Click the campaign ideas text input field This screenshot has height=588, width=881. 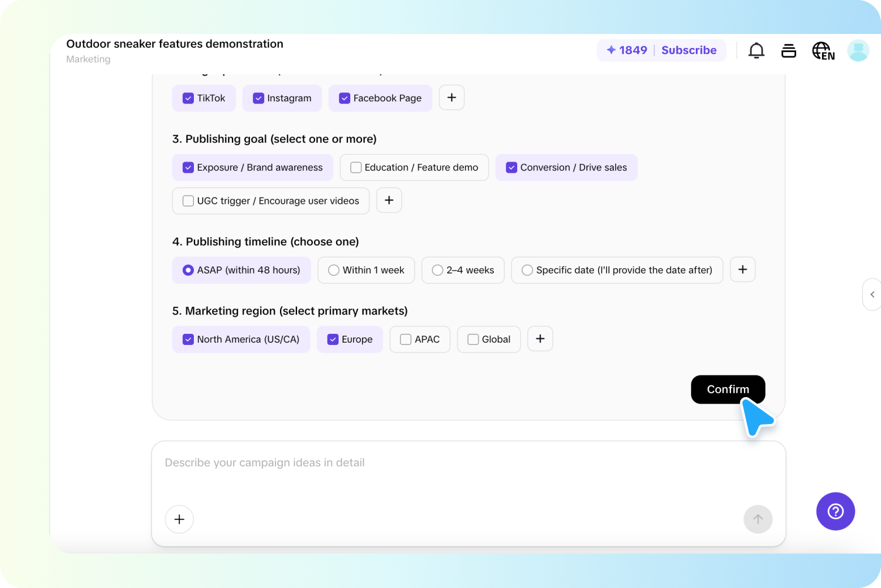[x=410, y=463]
